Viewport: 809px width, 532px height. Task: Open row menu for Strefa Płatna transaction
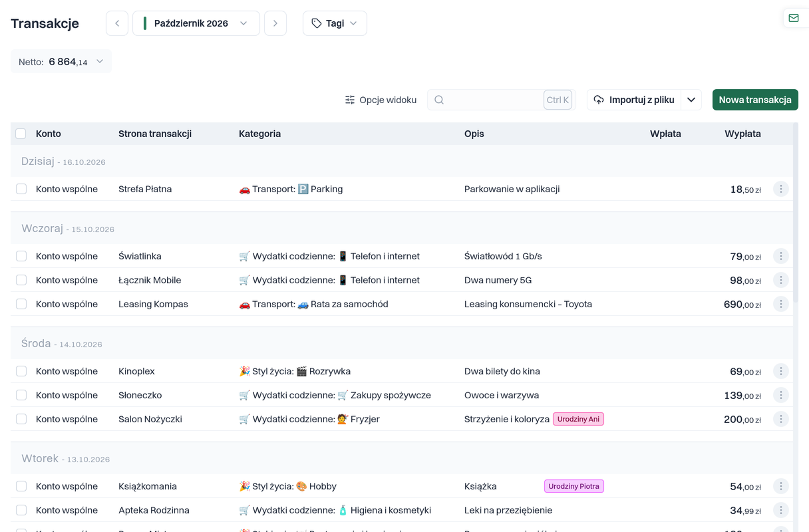781,189
